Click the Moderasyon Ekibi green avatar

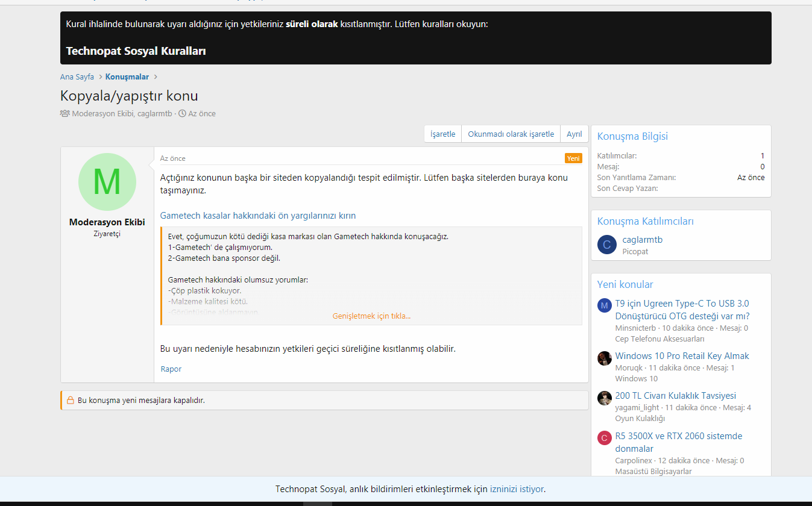[107, 182]
